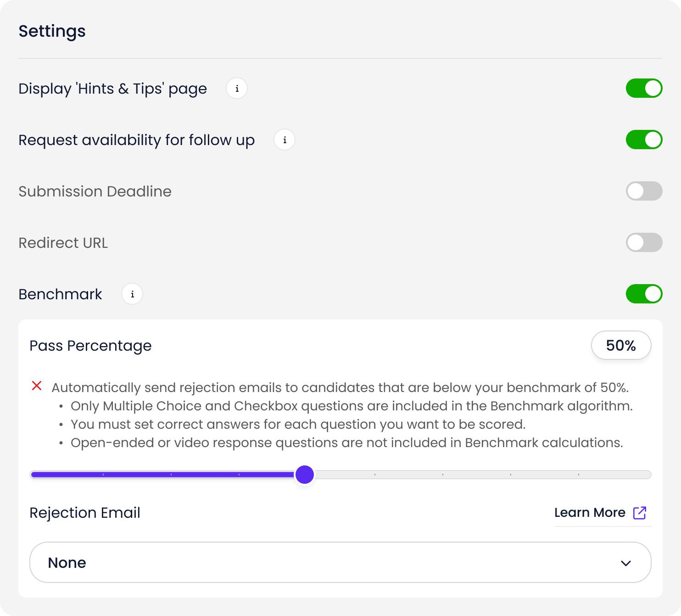This screenshot has height=616, width=681.
Task: Click the 50% Pass Percentage field
Action: click(x=621, y=346)
